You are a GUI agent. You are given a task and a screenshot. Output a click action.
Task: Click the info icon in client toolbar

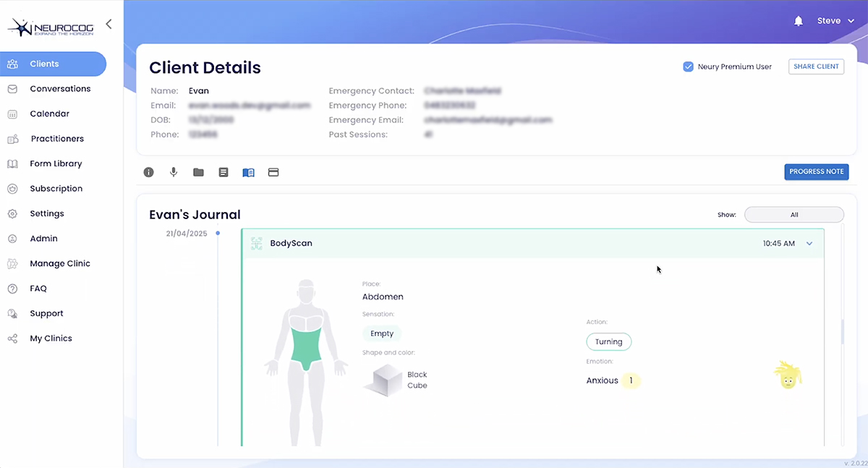148,172
